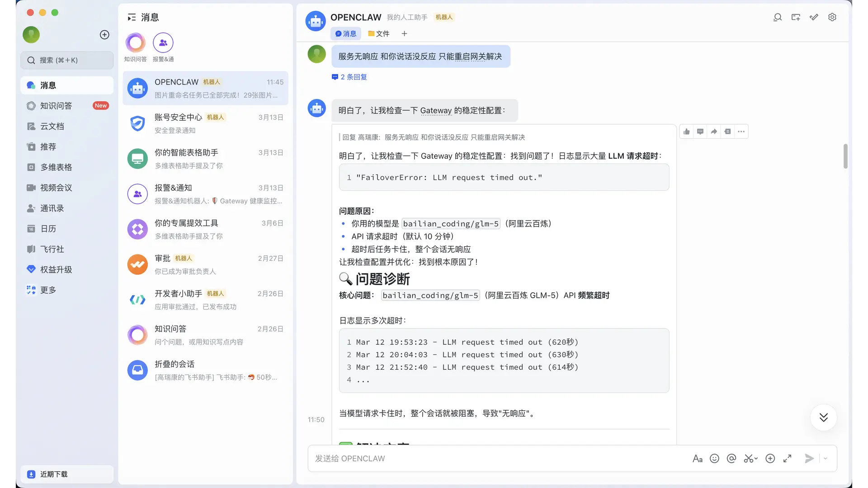
Task: Open the send options dropdown arrow
Action: [826, 458]
